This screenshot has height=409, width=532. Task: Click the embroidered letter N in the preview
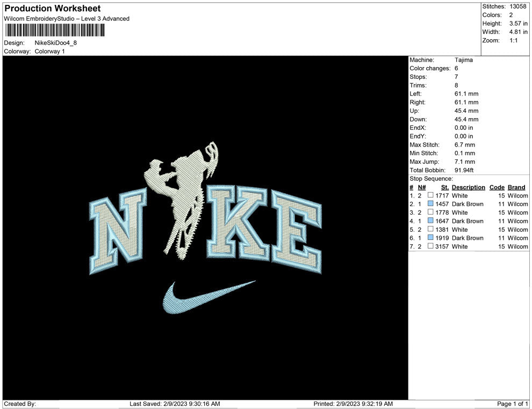coord(118,230)
